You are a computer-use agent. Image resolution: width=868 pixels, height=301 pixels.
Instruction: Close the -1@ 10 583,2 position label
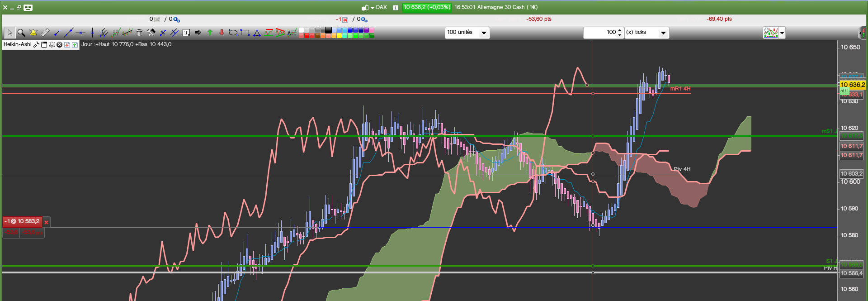[46, 222]
